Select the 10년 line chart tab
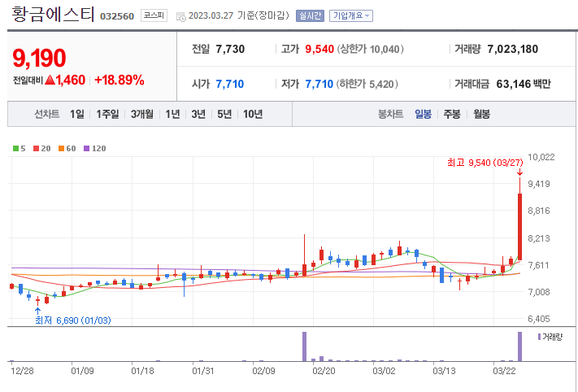This screenshot has width=578, height=392. click(253, 115)
